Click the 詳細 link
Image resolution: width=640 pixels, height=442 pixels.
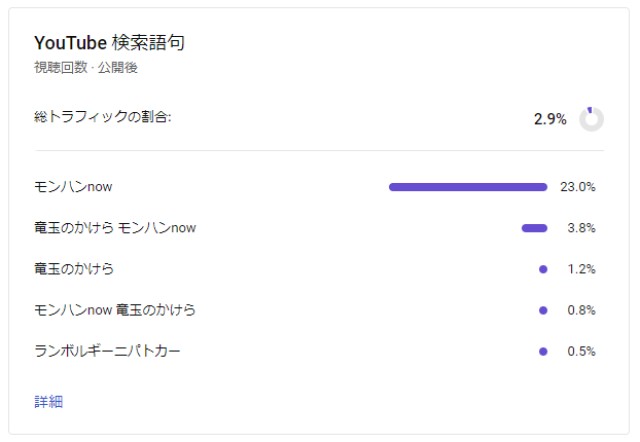tap(48, 401)
